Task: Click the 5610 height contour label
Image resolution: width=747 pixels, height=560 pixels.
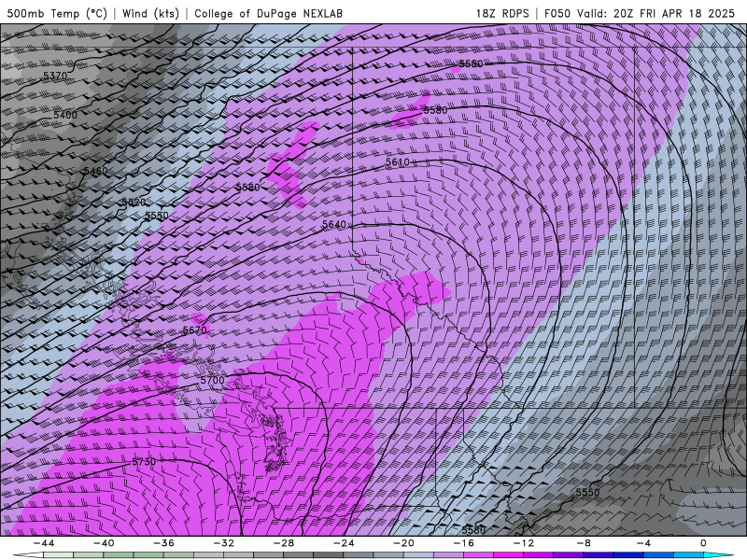Action: click(398, 162)
